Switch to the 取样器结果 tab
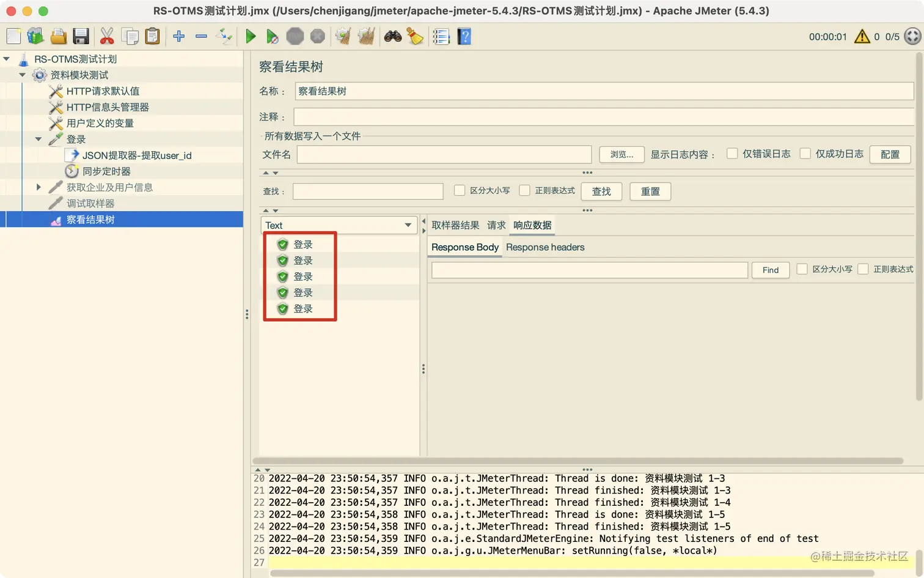The width and height of the screenshot is (924, 578). coord(455,225)
